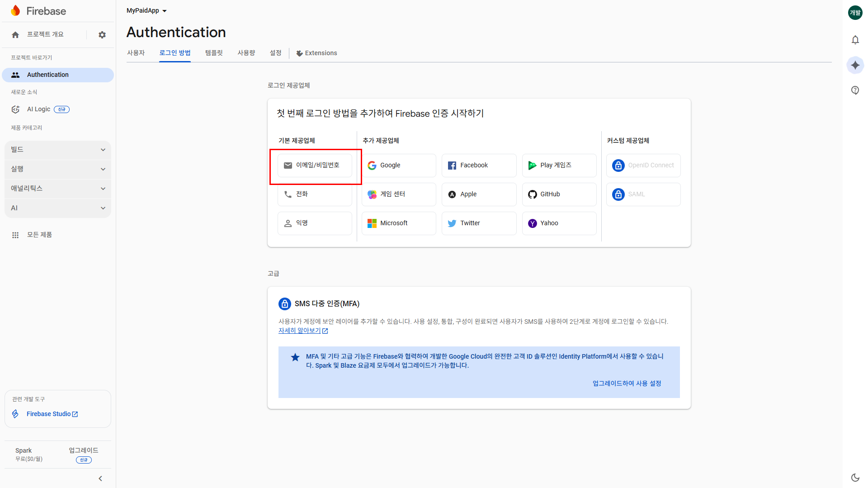Click the Apple provider logo

coord(452,194)
